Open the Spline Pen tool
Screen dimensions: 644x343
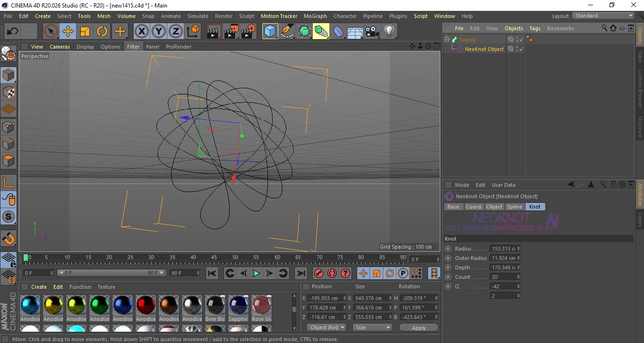point(287,32)
